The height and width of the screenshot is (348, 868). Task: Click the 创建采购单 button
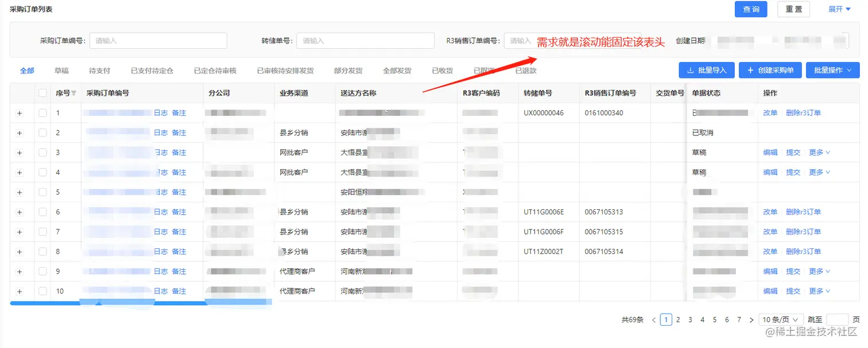click(771, 70)
